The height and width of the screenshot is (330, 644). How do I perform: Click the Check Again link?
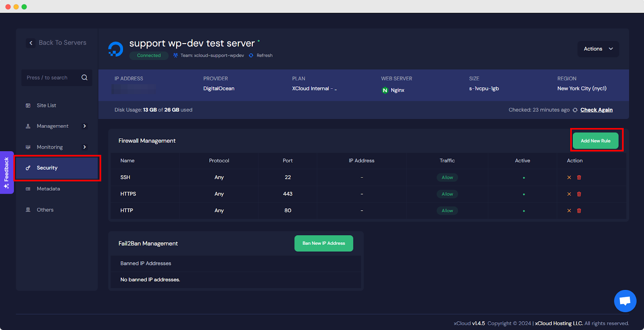pyautogui.click(x=597, y=110)
